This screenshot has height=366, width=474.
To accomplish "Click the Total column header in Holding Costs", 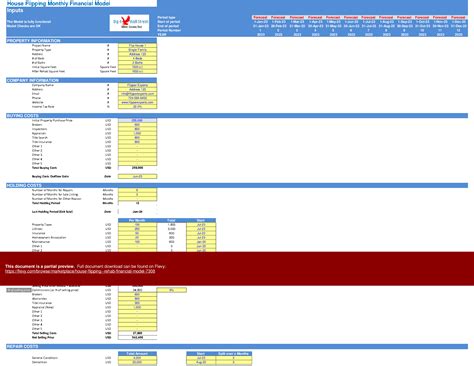I will (171, 220).
